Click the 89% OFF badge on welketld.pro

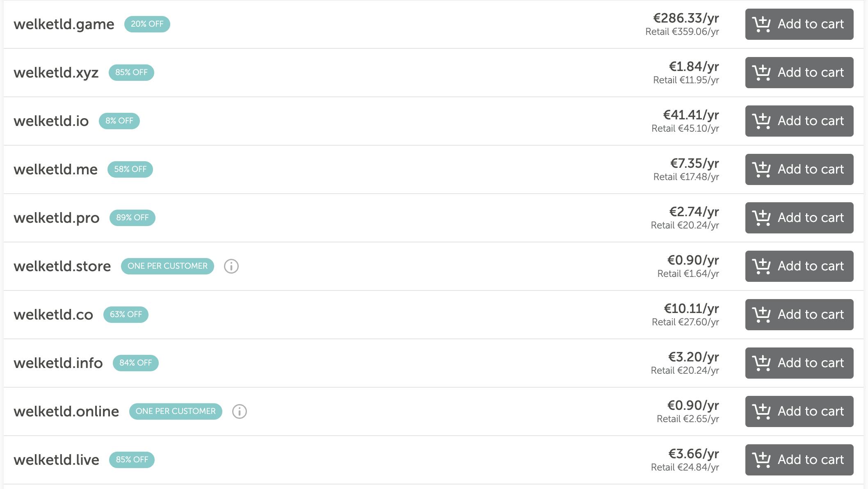[132, 218]
